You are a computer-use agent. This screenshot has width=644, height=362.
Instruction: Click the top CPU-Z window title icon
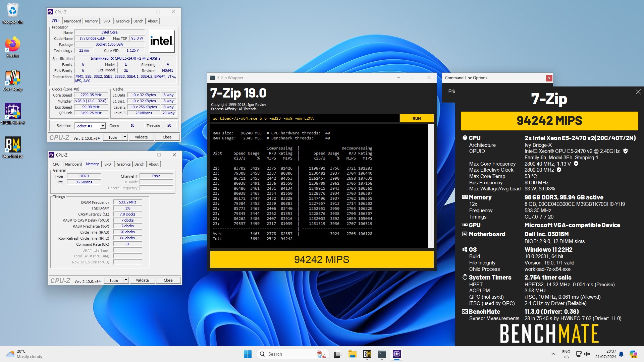pos(50,12)
